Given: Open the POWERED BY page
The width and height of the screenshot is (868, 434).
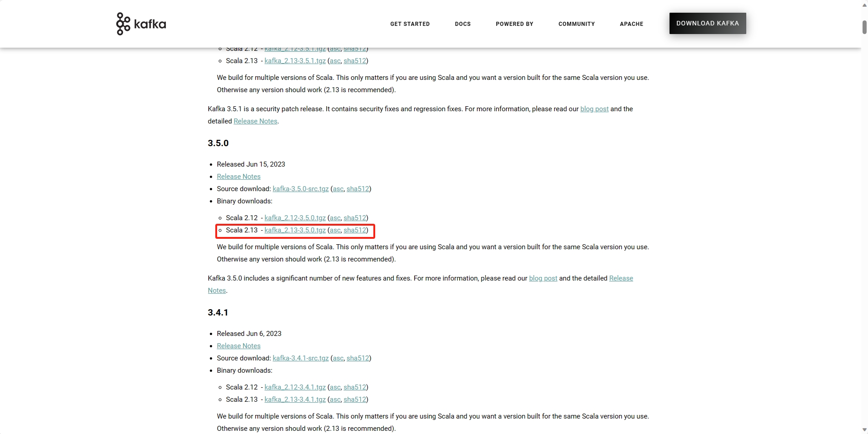Looking at the screenshot, I should 514,24.
